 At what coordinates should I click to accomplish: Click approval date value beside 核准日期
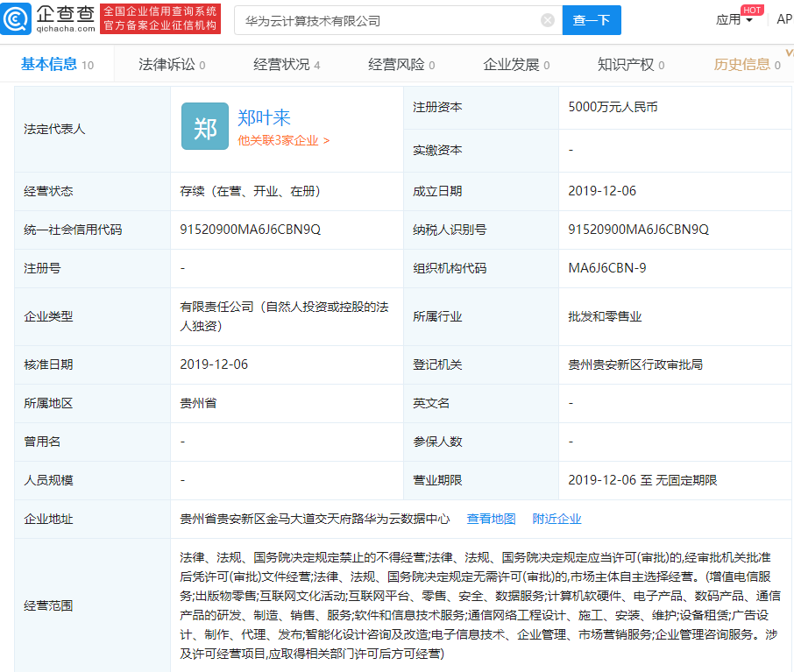coord(214,364)
